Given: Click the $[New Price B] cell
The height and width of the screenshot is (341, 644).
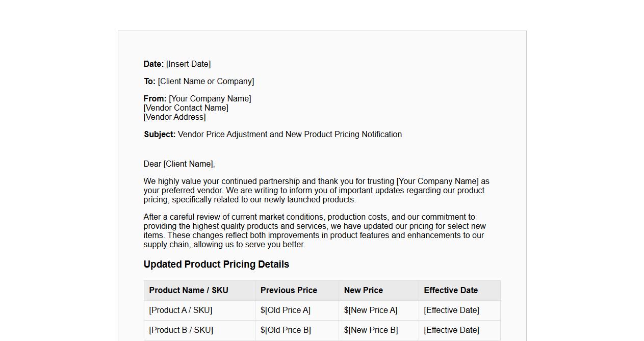Looking at the screenshot, I should [x=371, y=330].
